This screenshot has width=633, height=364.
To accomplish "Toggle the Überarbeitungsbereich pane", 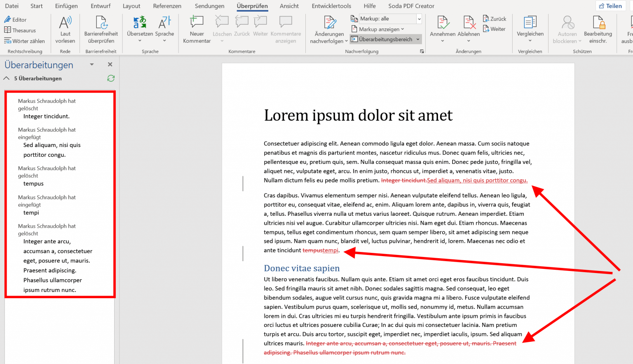I will pos(382,39).
